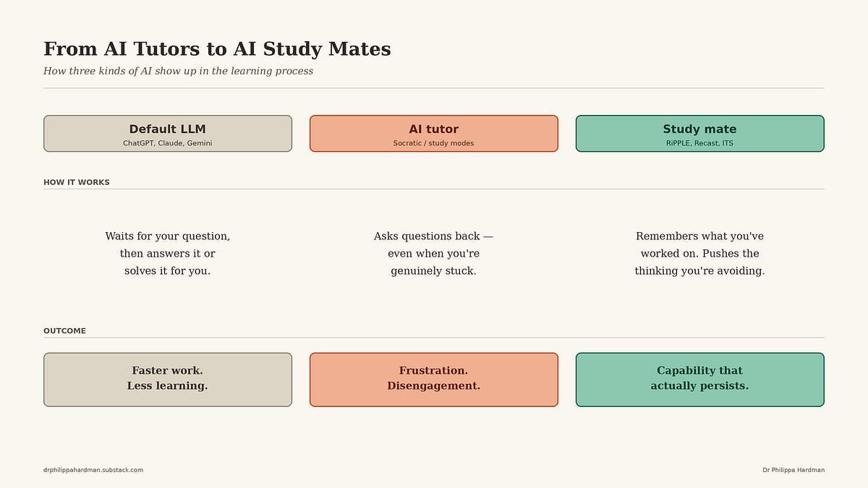Click 'solves it for you' text line

point(168,271)
